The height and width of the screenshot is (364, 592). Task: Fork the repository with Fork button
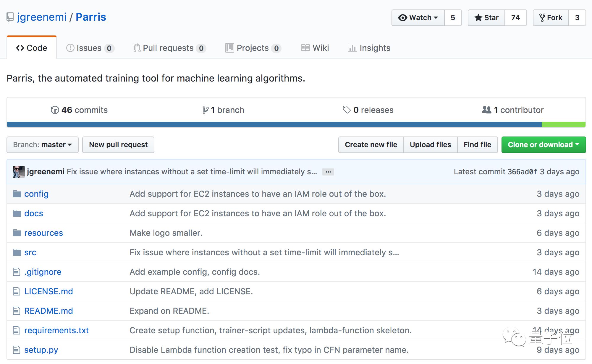551,18
